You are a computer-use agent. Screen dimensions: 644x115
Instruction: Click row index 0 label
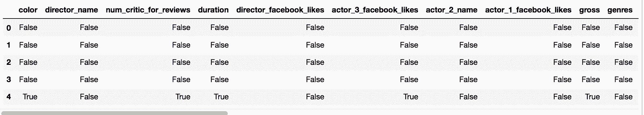pos(9,28)
